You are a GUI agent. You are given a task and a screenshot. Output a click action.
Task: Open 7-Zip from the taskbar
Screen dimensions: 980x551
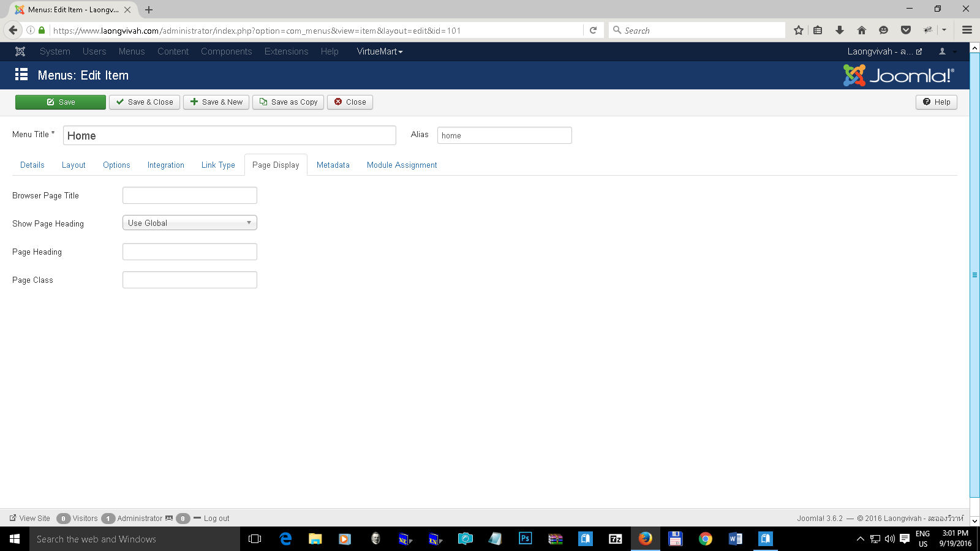pos(615,539)
